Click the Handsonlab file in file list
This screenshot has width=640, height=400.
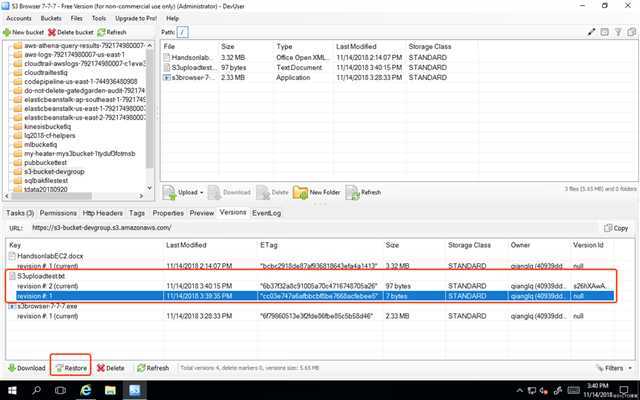pos(190,58)
